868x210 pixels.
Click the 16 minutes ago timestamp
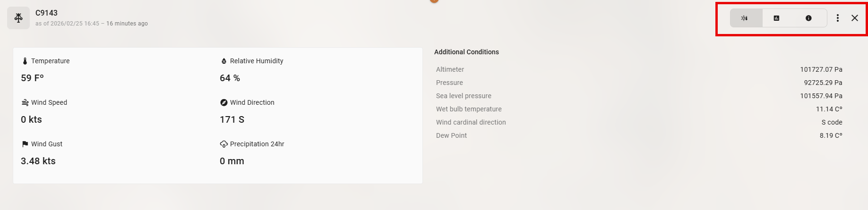(x=127, y=24)
